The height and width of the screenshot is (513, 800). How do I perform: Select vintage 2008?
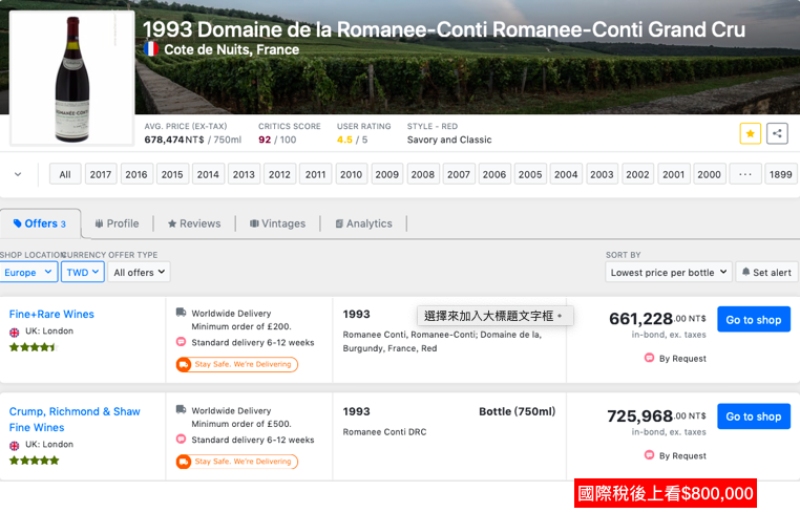click(x=423, y=175)
